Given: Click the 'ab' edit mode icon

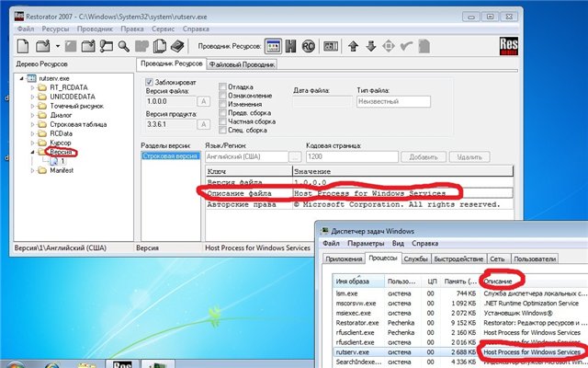Looking at the screenshot, I should (331, 46).
